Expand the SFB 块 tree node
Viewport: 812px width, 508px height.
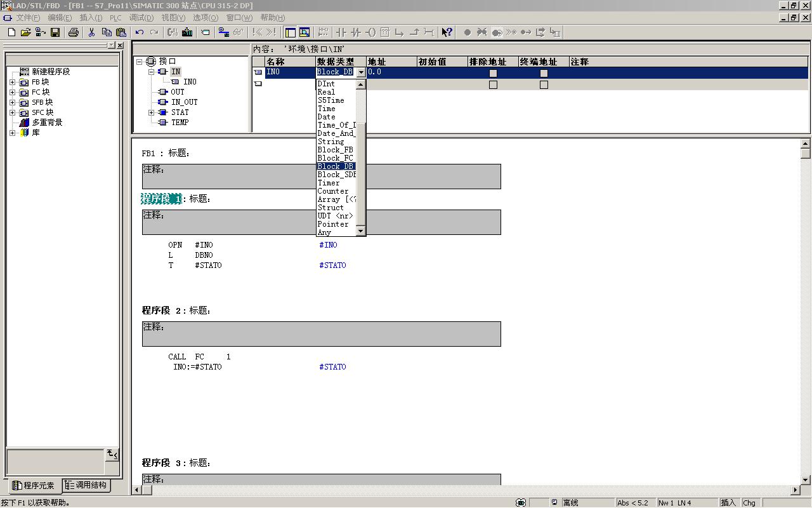tap(13, 102)
